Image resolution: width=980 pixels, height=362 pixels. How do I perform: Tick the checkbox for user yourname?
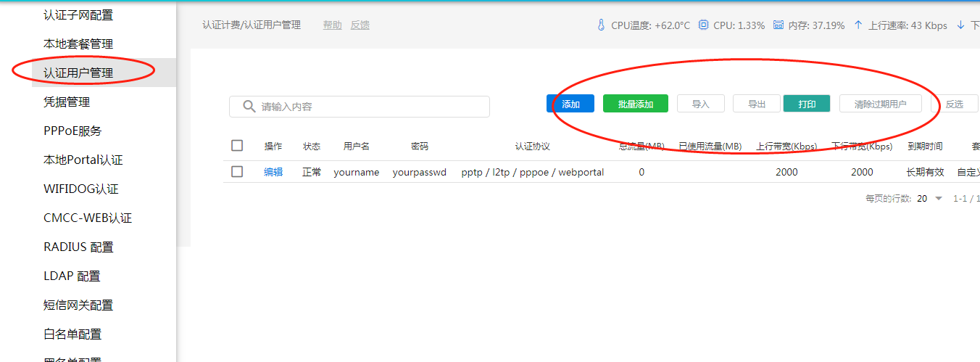pos(237,172)
